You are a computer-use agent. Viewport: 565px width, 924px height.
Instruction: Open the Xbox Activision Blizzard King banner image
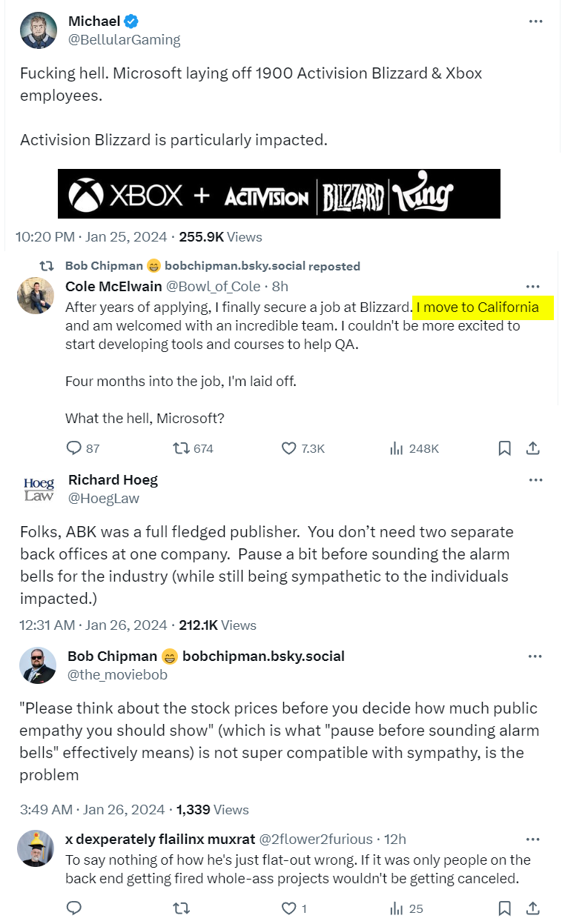click(279, 194)
